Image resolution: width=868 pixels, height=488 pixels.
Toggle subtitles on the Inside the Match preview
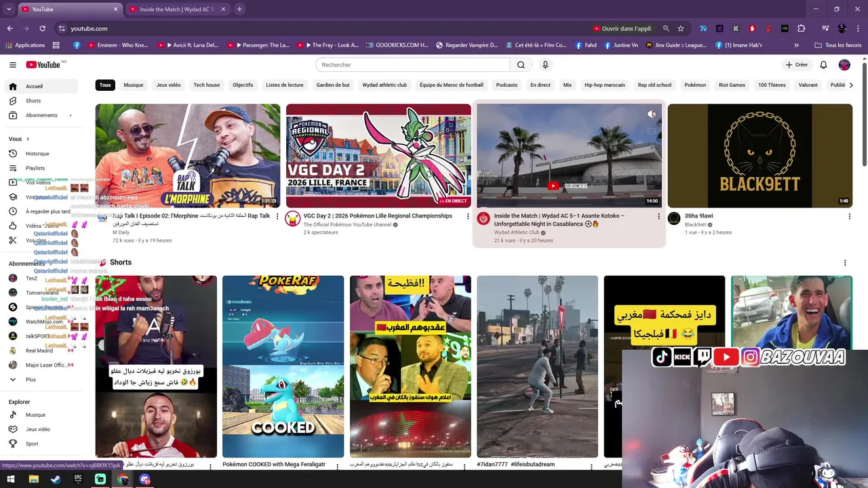(x=652, y=131)
